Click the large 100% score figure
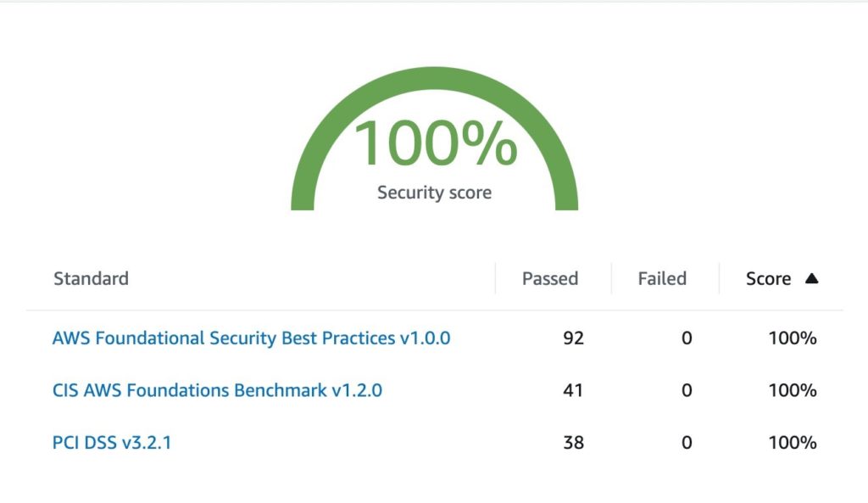 tap(435, 144)
